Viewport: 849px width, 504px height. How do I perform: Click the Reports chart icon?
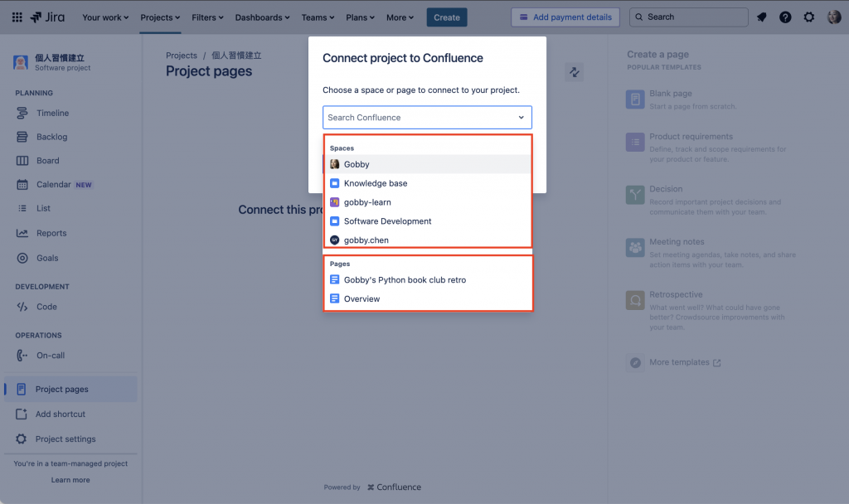tap(22, 233)
